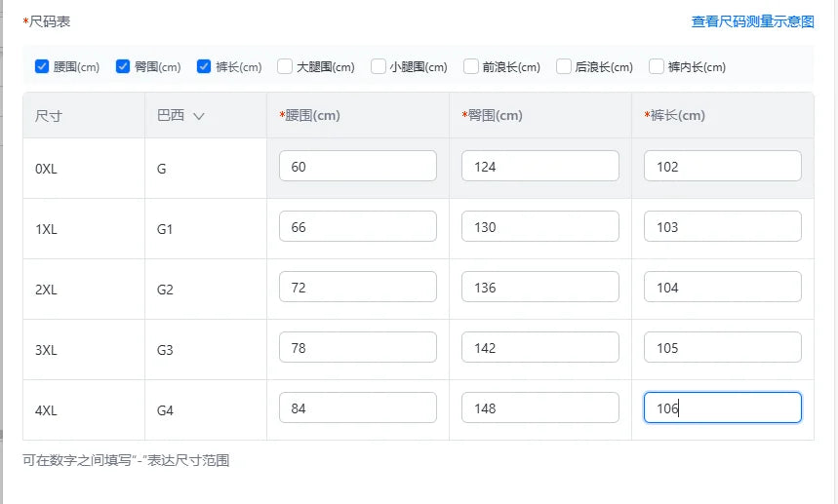Tick the 后浪长(cm) checkbox

[564, 66]
